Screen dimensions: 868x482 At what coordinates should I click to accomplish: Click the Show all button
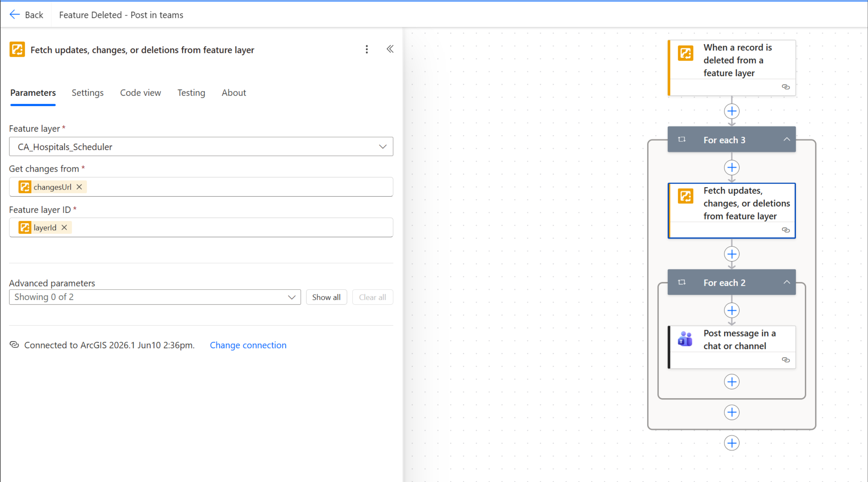pyautogui.click(x=326, y=297)
